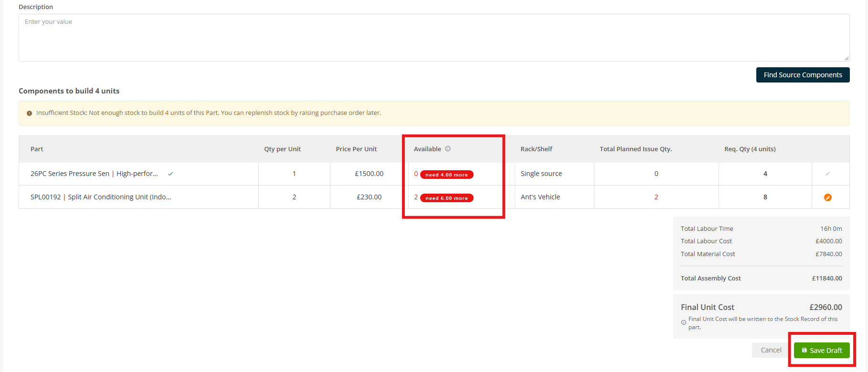Image resolution: width=868 pixels, height=372 pixels.
Task: Click the Find Source Components button
Action: pyautogui.click(x=803, y=75)
